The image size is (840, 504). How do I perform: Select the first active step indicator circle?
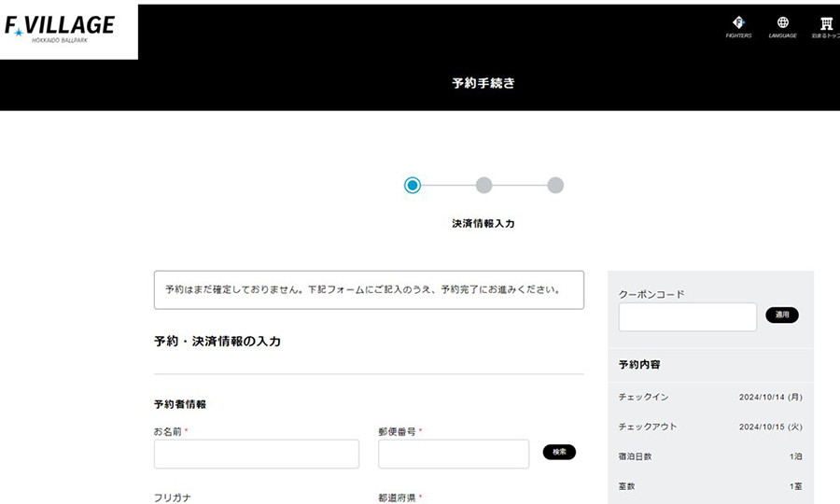(x=413, y=186)
